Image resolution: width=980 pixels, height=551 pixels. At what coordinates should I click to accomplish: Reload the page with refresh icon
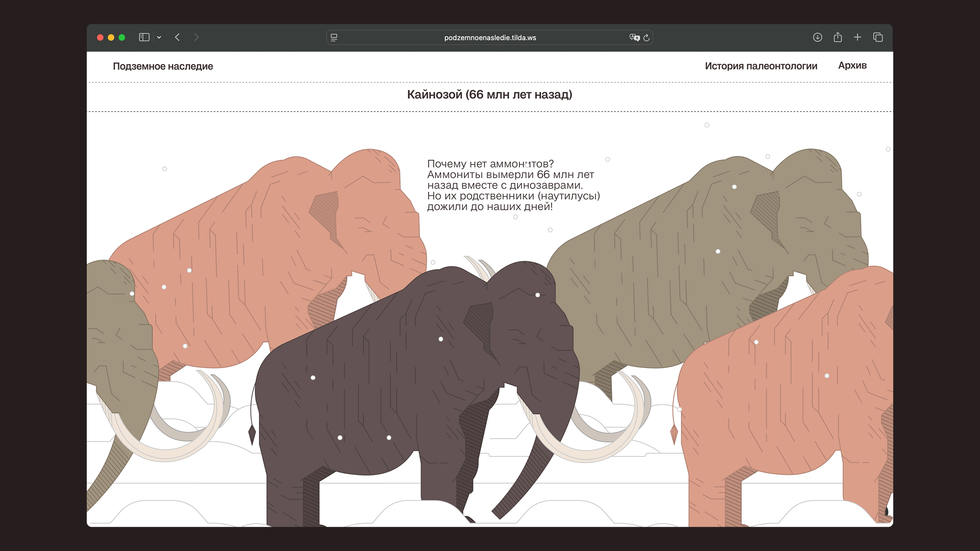[x=647, y=38]
